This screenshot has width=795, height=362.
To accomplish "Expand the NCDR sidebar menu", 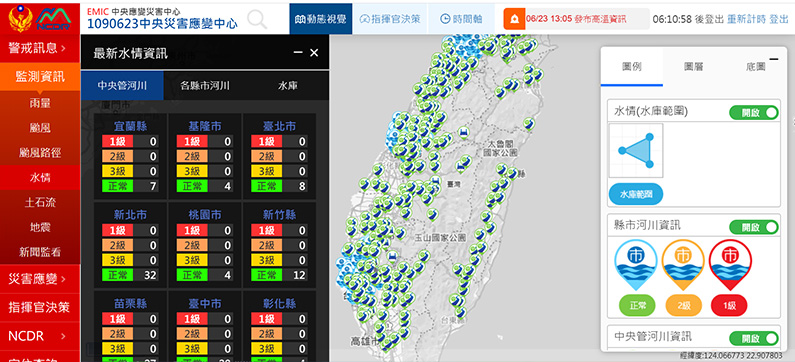I will [x=40, y=336].
